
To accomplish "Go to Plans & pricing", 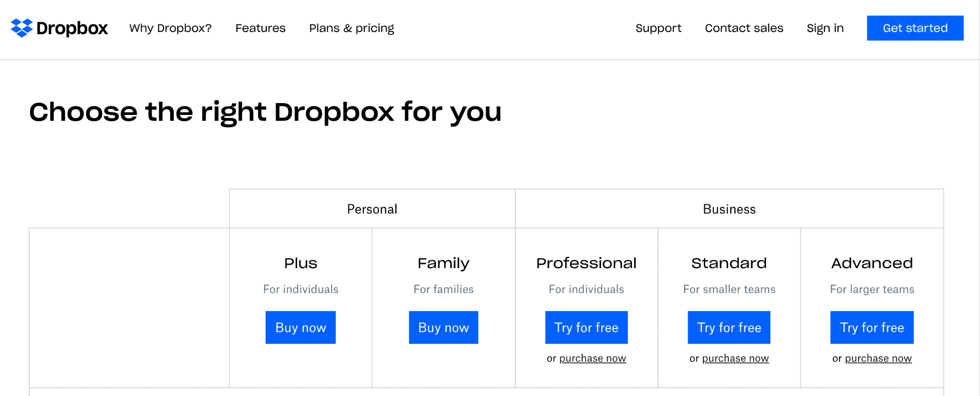I will coord(351,28).
